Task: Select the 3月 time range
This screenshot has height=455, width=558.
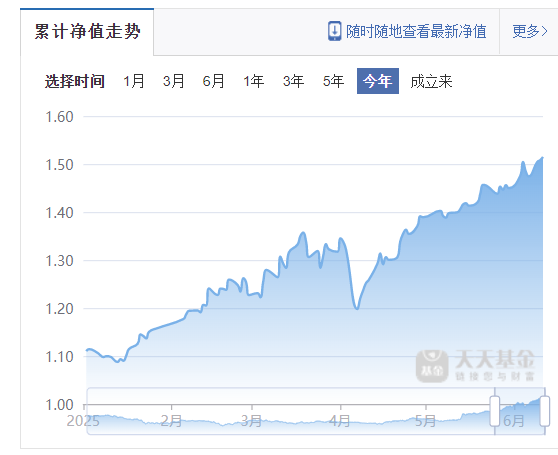Action: [174, 81]
